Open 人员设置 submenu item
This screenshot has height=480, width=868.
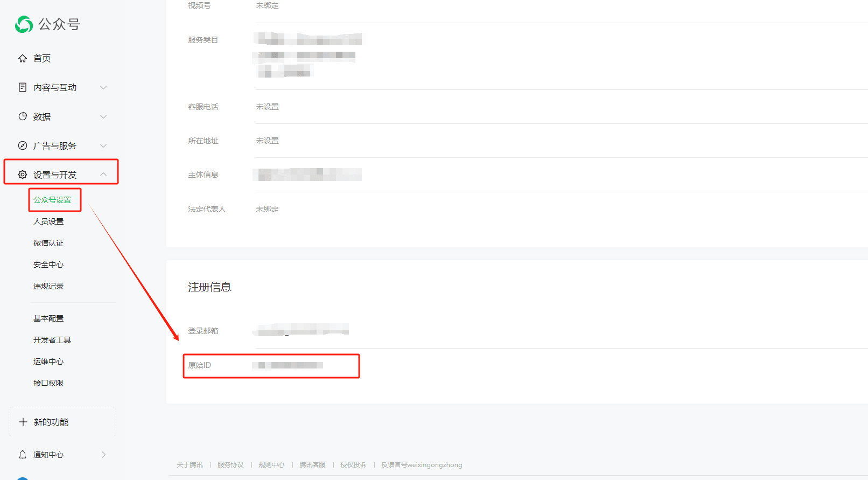(48, 221)
